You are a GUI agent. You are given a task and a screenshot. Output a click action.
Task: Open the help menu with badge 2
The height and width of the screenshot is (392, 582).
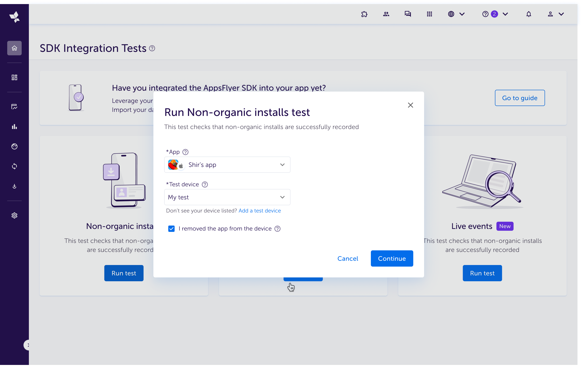point(495,14)
